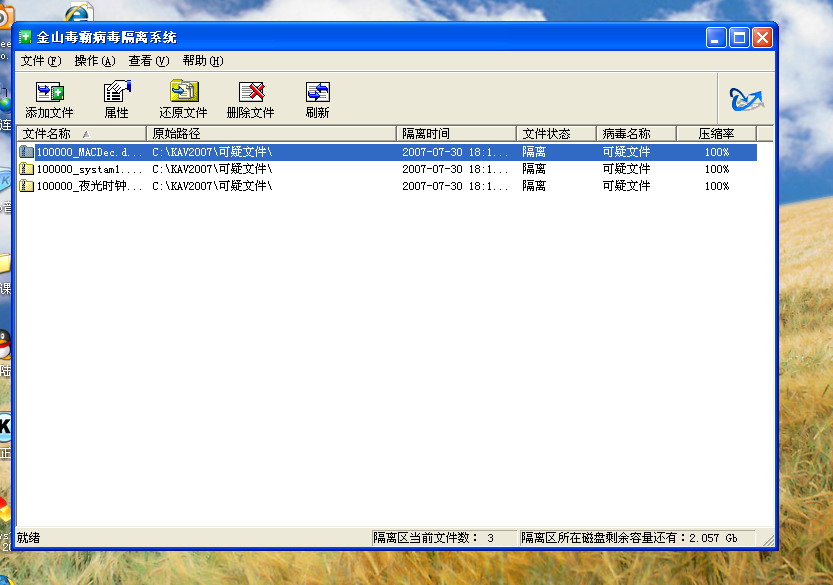Select file name 100000_MACDec.d...
Image resolution: width=833 pixels, height=585 pixels.
point(89,152)
